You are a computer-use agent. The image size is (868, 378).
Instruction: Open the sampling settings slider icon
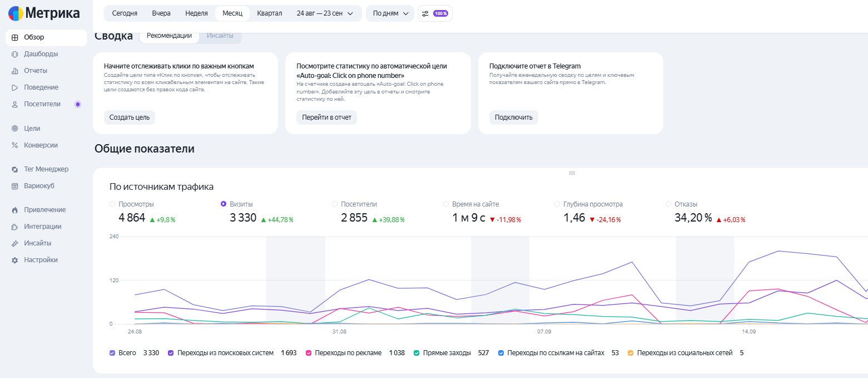[x=425, y=13]
